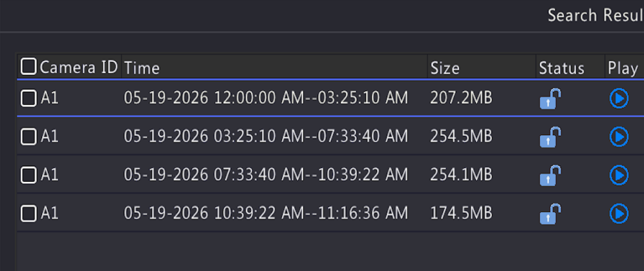Toggle lock on the 254.1MB recording
This screenshot has width=644, height=271.
click(x=550, y=175)
